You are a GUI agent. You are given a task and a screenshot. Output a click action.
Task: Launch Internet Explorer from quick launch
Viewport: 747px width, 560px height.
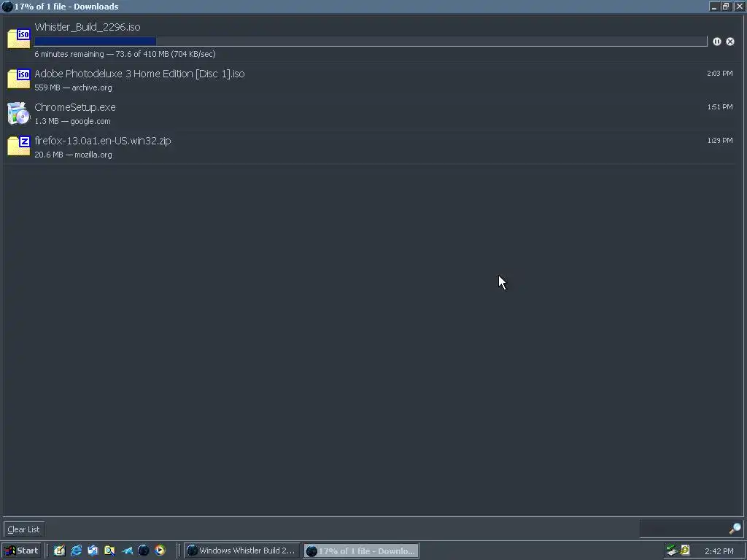point(76,551)
